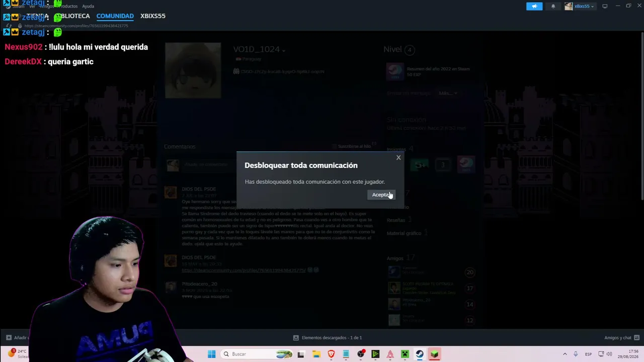The image size is (644, 362).
Task: Open the Más... dropdown on the profile
Action: coord(447,93)
